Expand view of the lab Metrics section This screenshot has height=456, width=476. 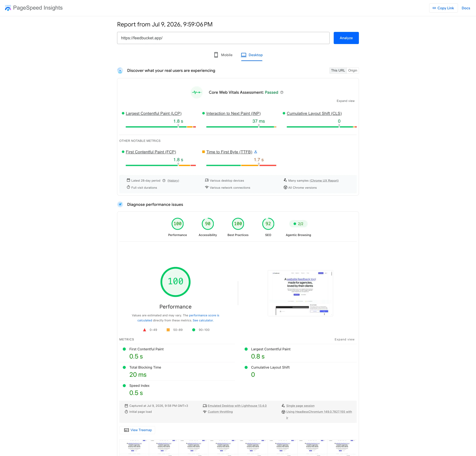point(344,339)
